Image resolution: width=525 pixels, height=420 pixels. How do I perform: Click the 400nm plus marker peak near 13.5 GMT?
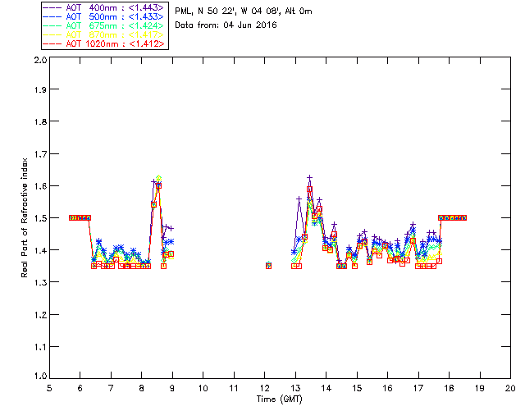click(x=310, y=177)
